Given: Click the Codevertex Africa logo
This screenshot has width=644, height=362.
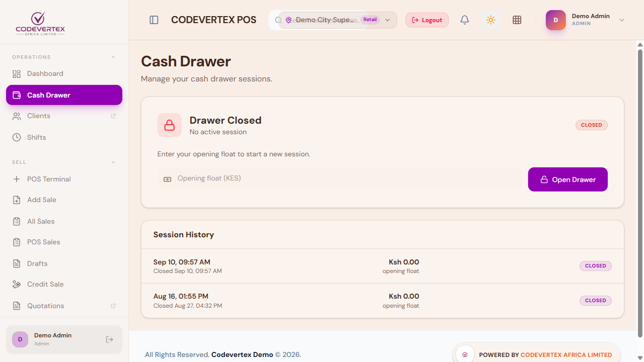Looking at the screenshot, I should pos(40,24).
